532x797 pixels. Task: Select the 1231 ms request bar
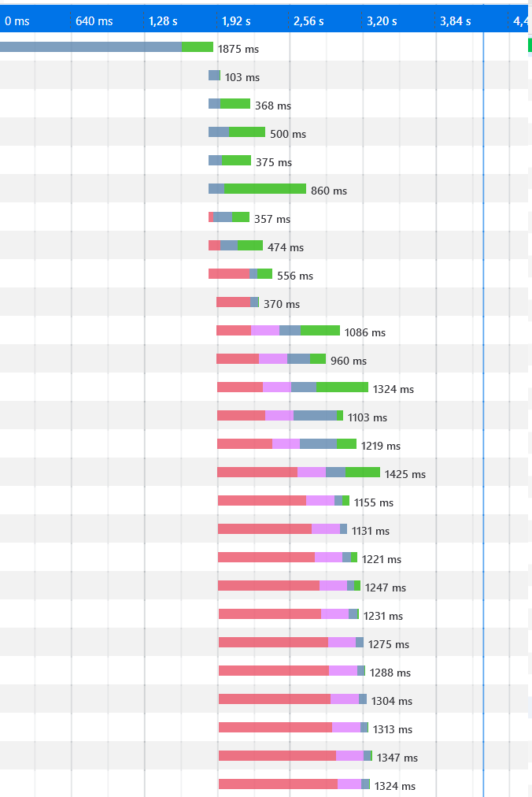click(x=289, y=614)
